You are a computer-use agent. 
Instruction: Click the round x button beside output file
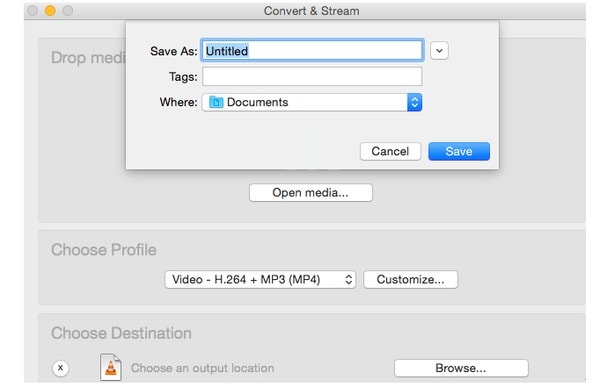coord(60,368)
